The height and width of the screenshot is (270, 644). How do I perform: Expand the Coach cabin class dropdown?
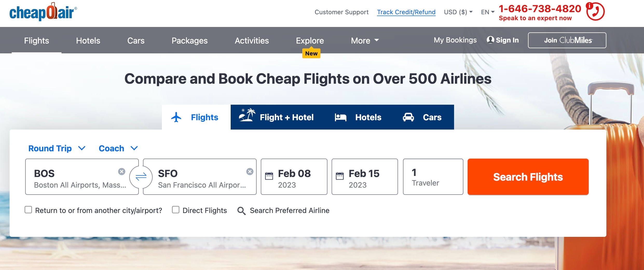click(x=118, y=148)
